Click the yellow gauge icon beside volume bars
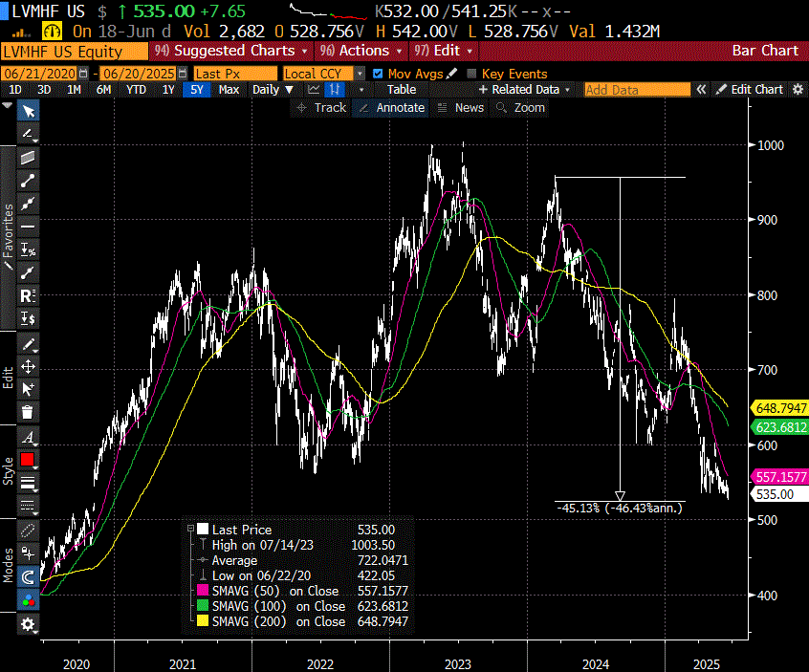 click(x=52, y=32)
